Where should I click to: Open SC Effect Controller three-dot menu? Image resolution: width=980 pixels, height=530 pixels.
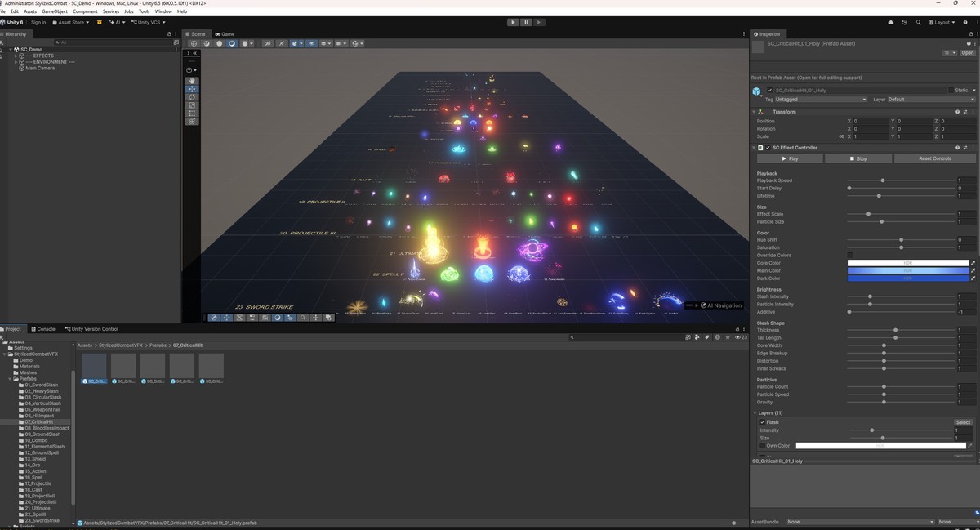973,148
